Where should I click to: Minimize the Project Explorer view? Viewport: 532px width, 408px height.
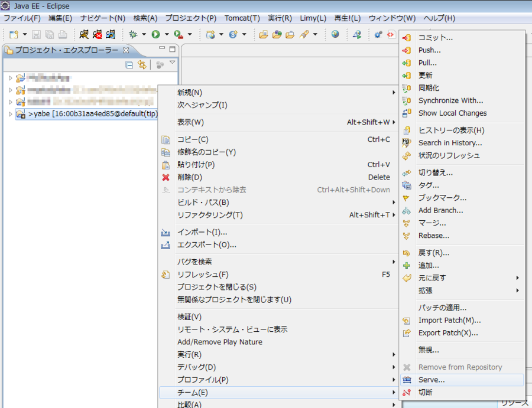(x=162, y=48)
